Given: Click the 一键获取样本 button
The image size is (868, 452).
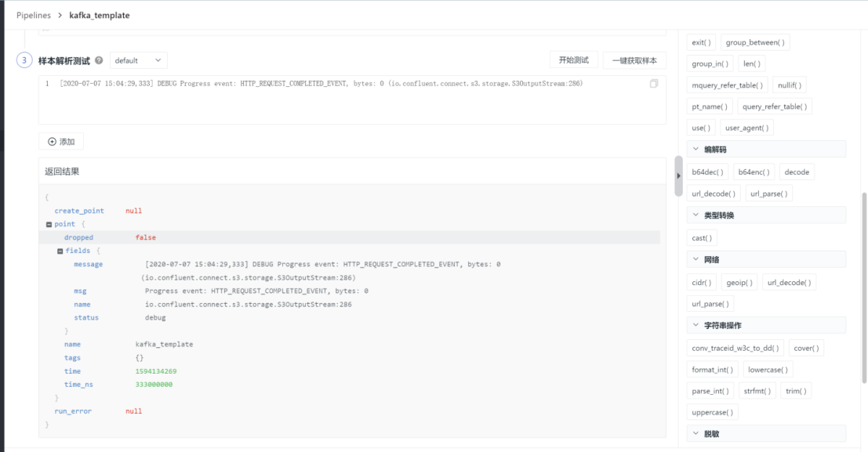Looking at the screenshot, I should coord(634,60).
